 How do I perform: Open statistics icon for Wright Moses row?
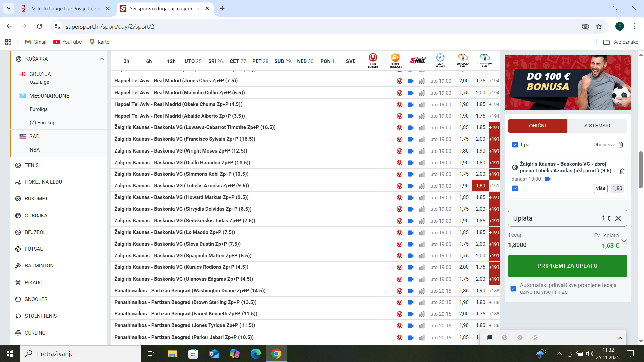point(422,151)
